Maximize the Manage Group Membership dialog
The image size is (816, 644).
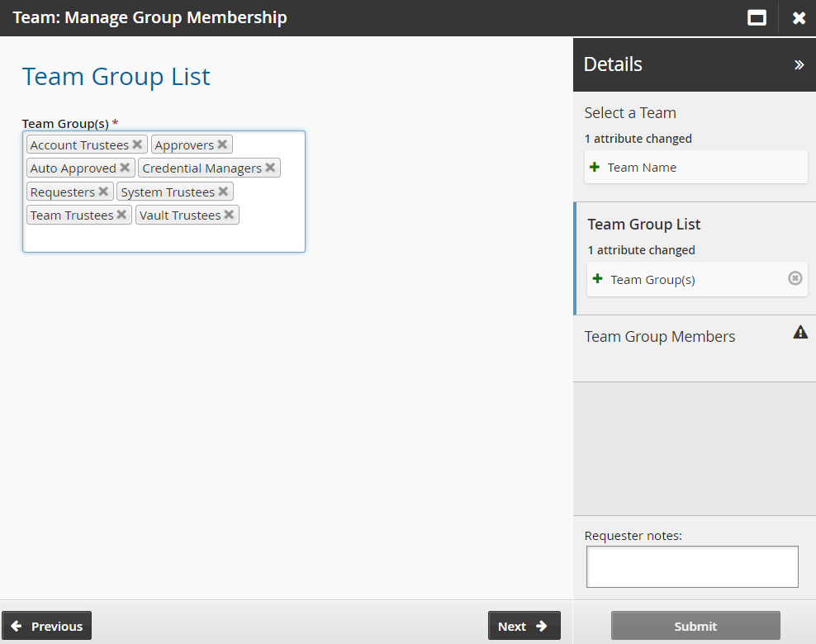757,17
